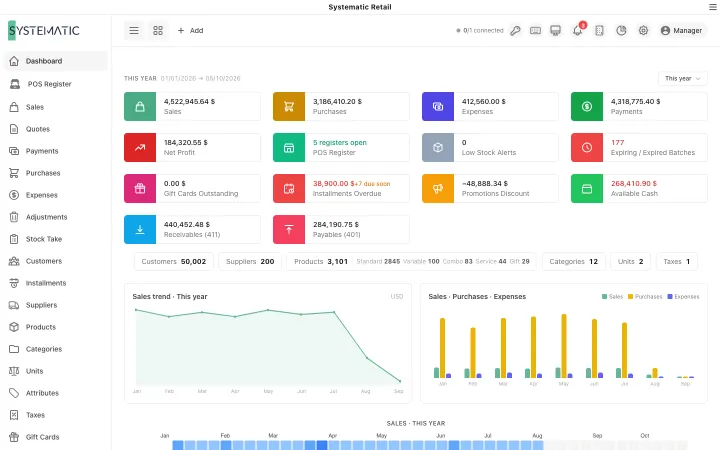The height and width of the screenshot is (450, 720).
Task: Open Attributes in sidebar
Action: pos(56,394)
